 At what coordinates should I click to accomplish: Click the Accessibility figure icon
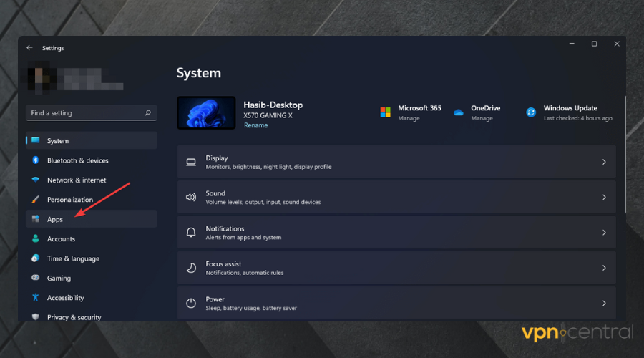pyautogui.click(x=35, y=297)
